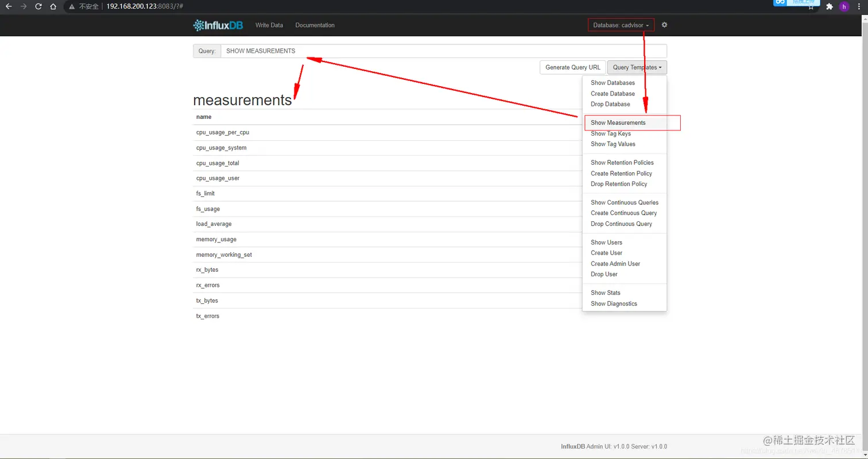Click the InfluxDB logo
This screenshot has width=868, height=459.
(x=218, y=25)
